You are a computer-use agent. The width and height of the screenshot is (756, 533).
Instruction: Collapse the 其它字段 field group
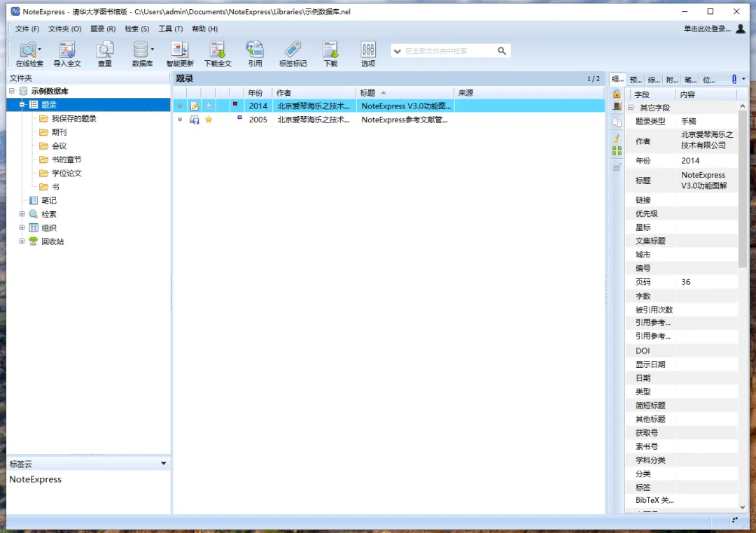[631, 108]
